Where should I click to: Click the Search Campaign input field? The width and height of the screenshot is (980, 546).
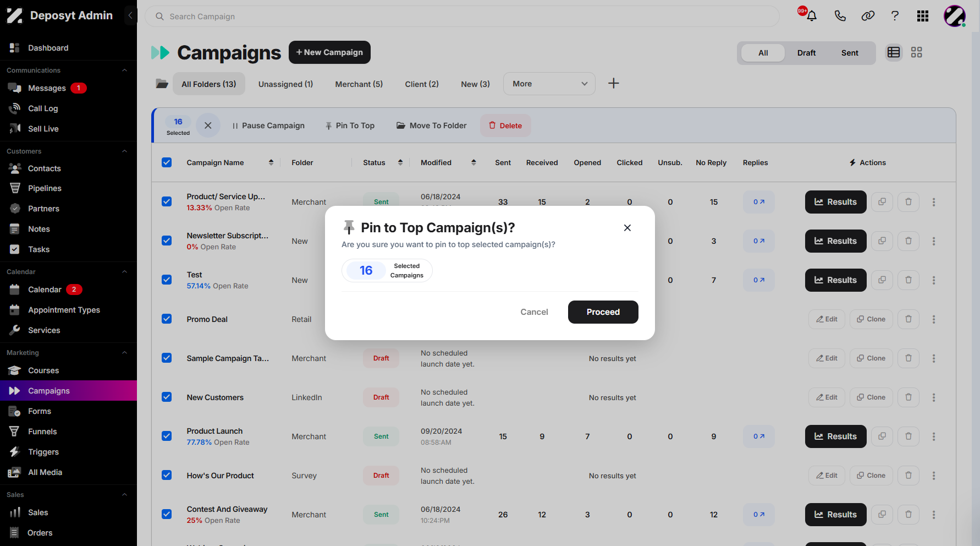[462, 17]
